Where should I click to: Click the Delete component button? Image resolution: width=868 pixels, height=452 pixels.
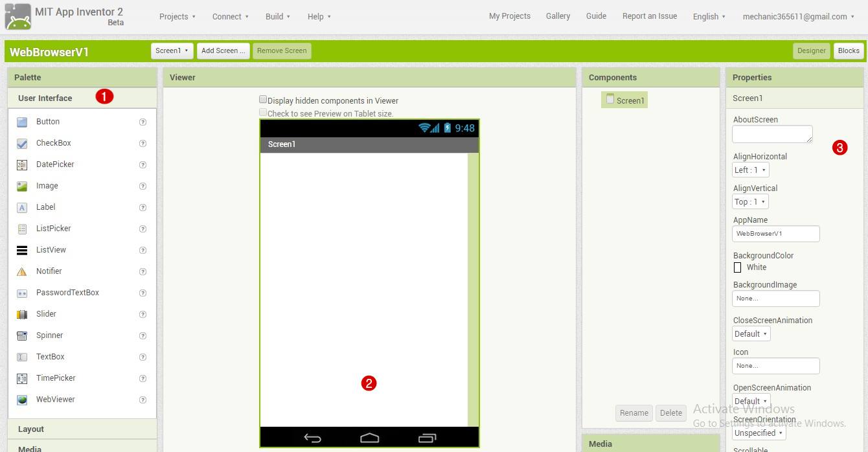[x=671, y=413]
